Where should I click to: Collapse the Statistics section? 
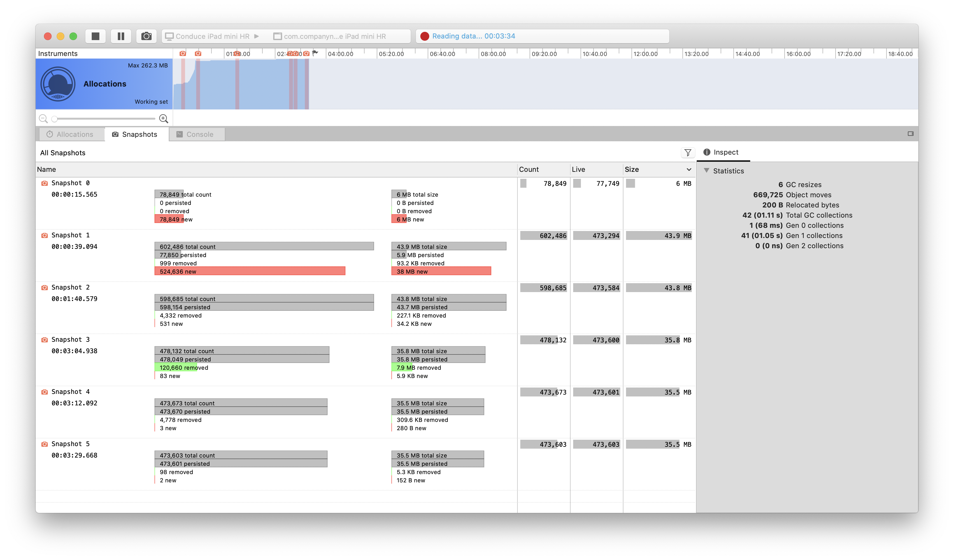pos(707,171)
